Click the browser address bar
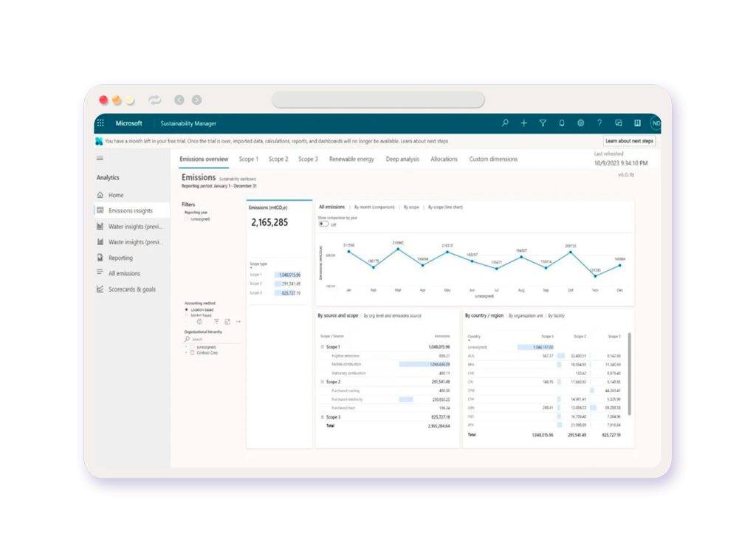Viewport: 756px width, 553px height. [379, 100]
